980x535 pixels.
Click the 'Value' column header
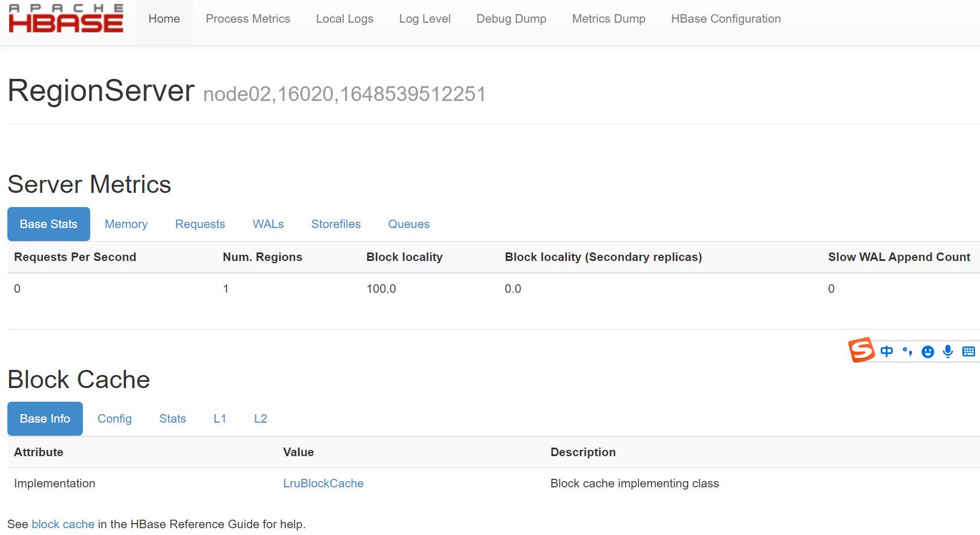coord(298,452)
